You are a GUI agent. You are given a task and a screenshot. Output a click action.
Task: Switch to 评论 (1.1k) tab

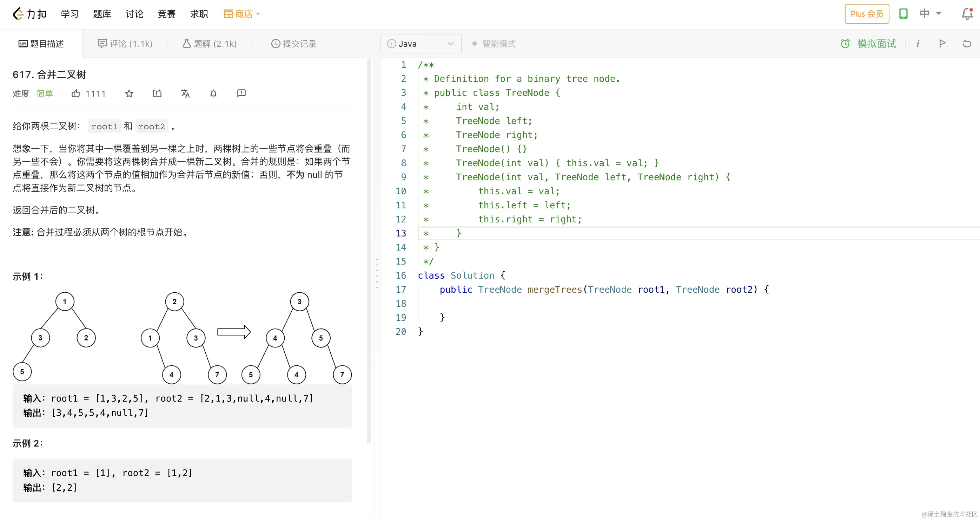[x=125, y=44]
